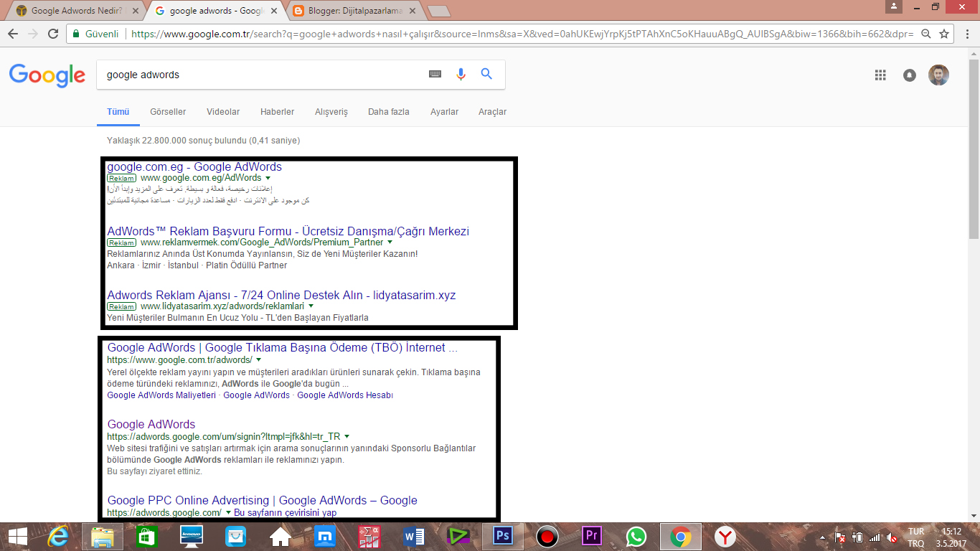The height and width of the screenshot is (551, 980).
Task: Switch to Videolar tab
Action: pyautogui.click(x=223, y=112)
